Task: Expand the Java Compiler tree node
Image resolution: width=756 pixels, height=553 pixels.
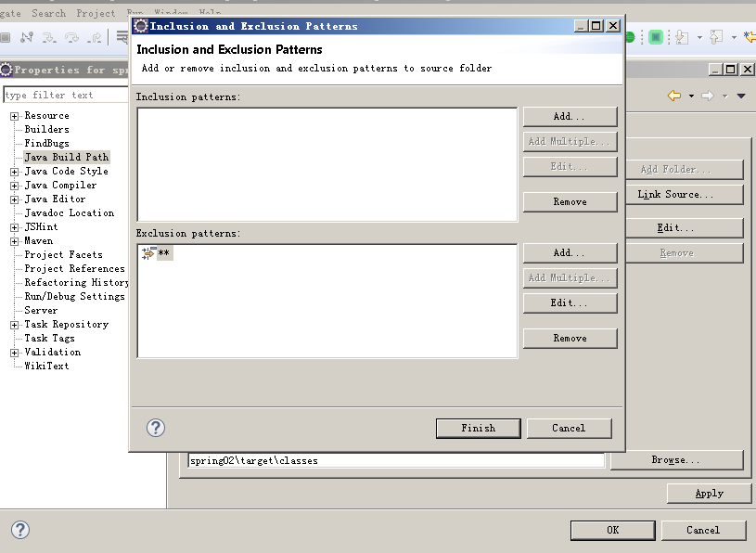Action: [15, 186]
